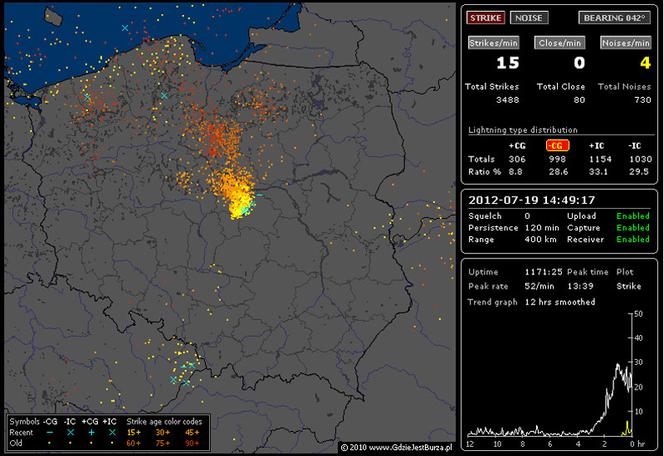The image size is (664, 456).
Task: Click the legend's recent -IC cross symbol
Action: [70, 432]
